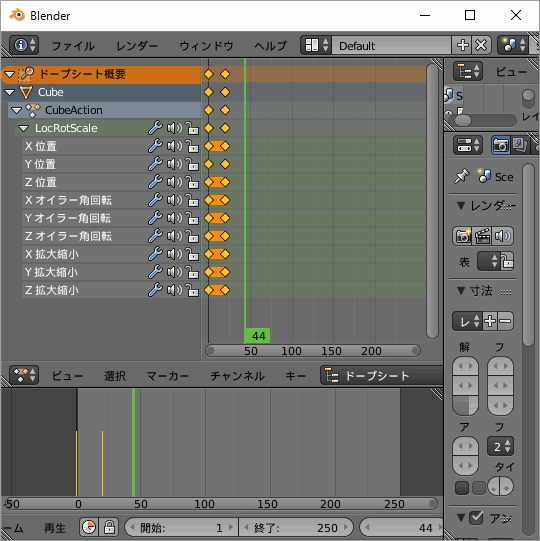
Task: Lock the Z 位置 channel
Action: click(x=192, y=182)
